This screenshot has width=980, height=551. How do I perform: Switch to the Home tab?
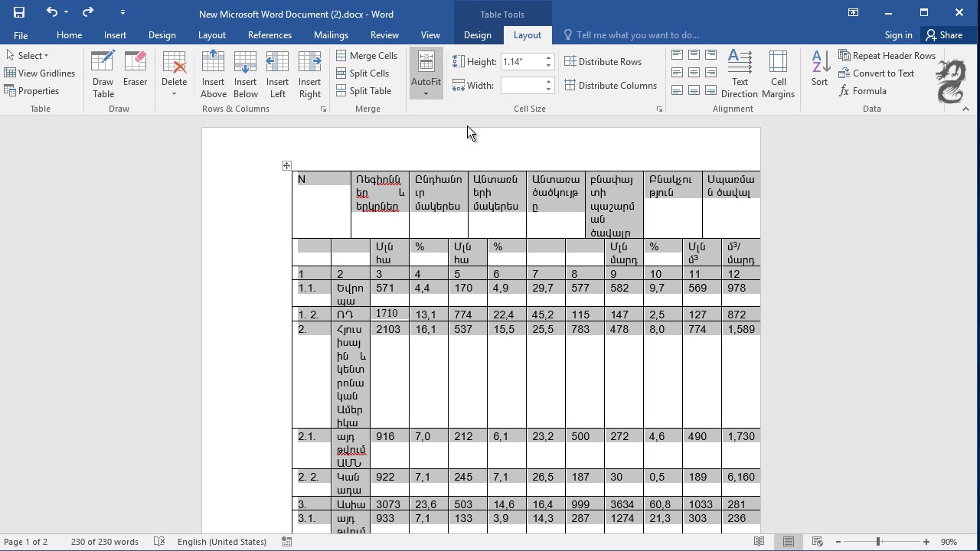[69, 35]
